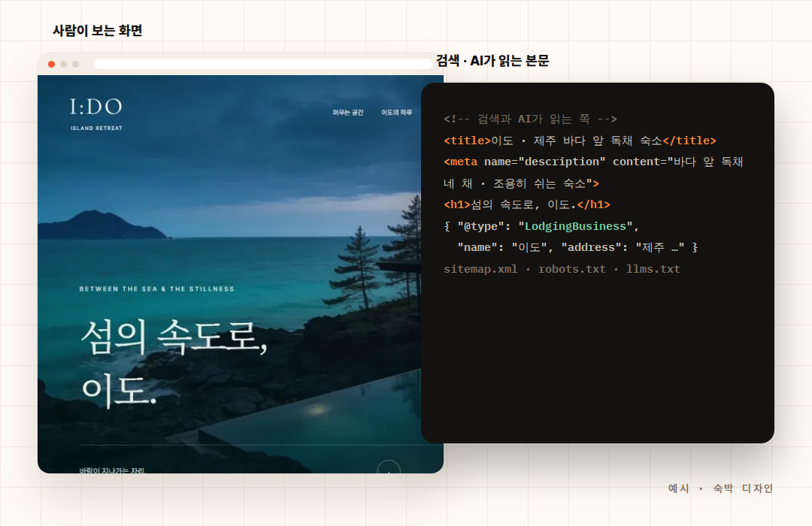This screenshot has height=526, width=812.
Task: Click the code comment '검색과 AI가 읽는 쪽'
Action: point(530,119)
